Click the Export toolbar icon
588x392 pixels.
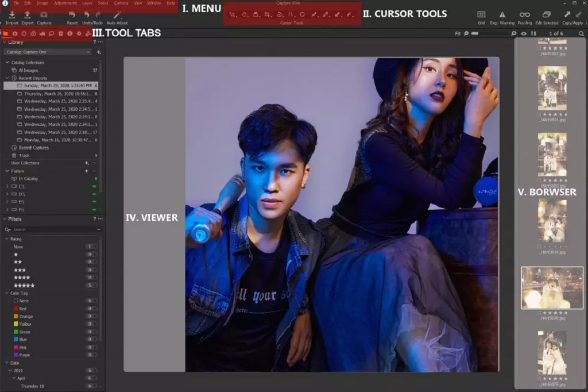point(28,15)
